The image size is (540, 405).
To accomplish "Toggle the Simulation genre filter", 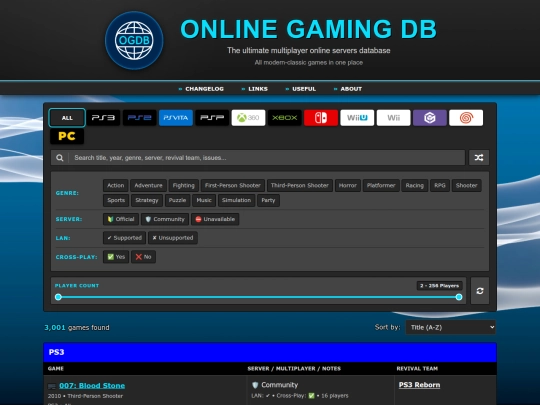I will [x=237, y=200].
